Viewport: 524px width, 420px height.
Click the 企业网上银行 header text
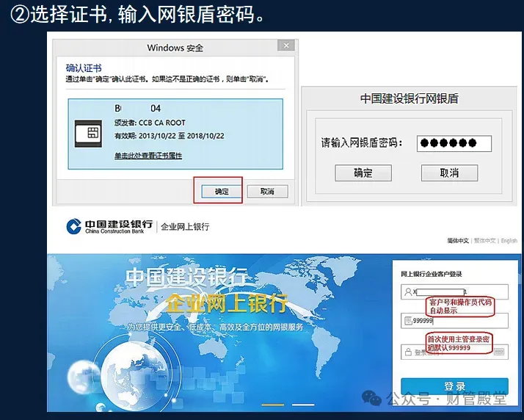point(185,227)
